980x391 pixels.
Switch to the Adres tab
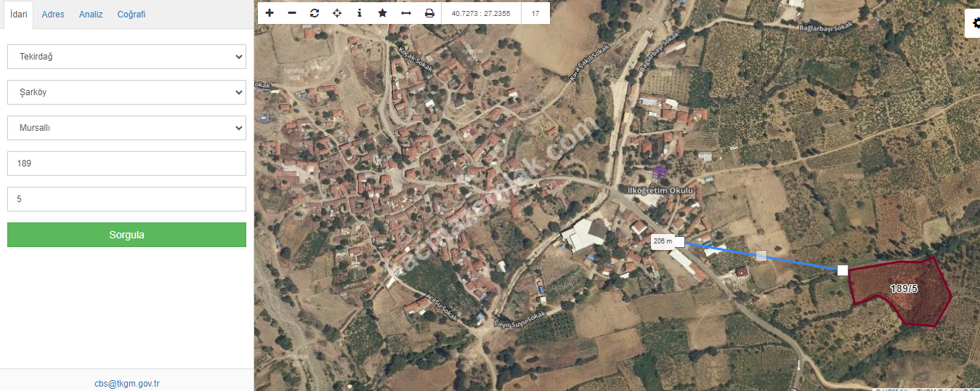[53, 15]
